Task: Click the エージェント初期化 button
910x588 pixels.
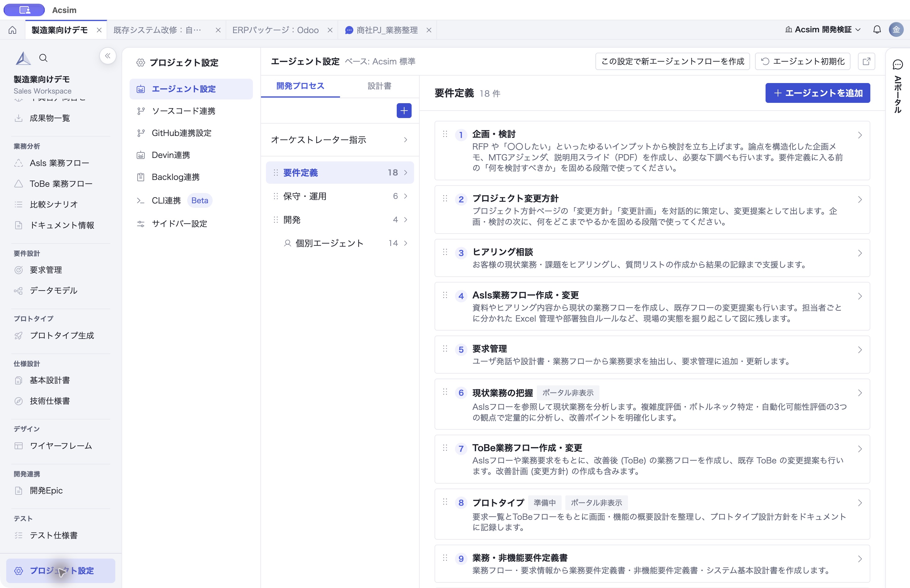Action: [803, 61]
